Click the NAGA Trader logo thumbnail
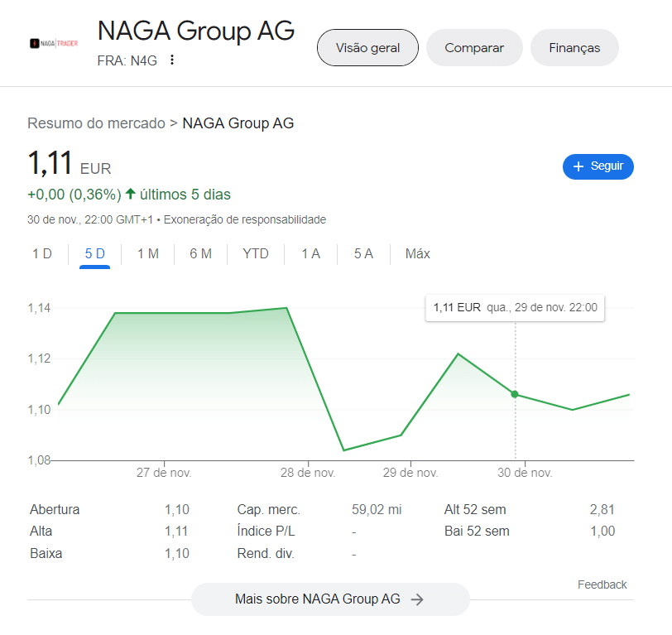This screenshot has width=672, height=635. [x=54, y=43]
